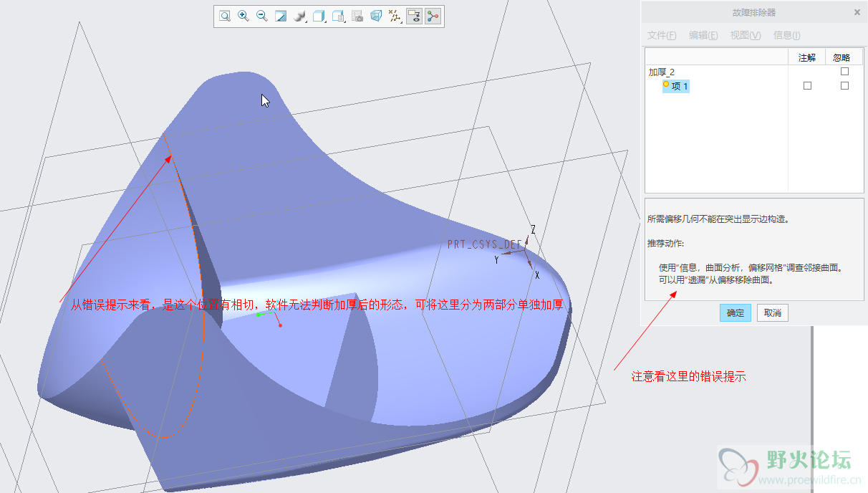Viewport: 868px width, 493px height.
Task: Open the 文件(F) menu
Action: pyautogui.click(x=662, y=35)
